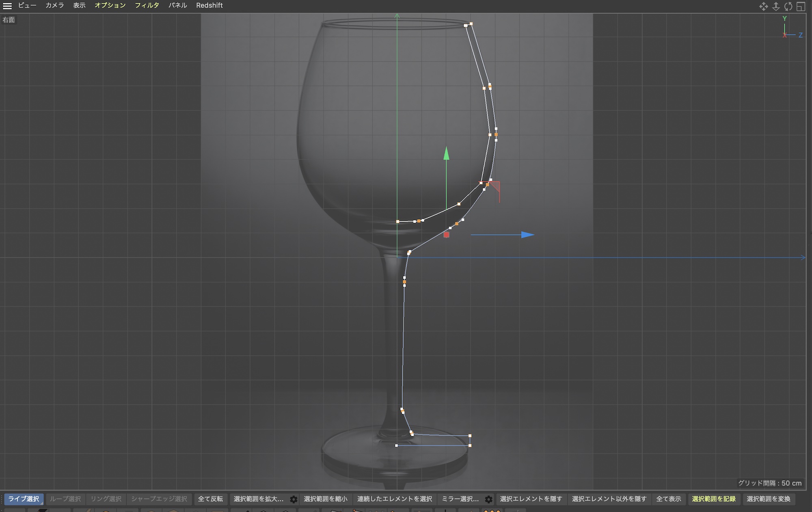This screenshot has width=812, height=512.
Task: Click the blue Z-axis arrow handle
Action: (x=527, y=235)
